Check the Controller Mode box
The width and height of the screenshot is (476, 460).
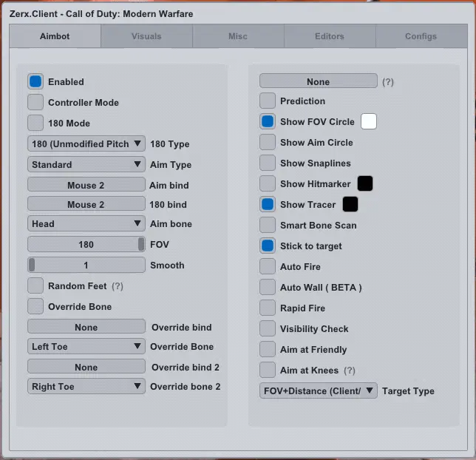(35, 102)
